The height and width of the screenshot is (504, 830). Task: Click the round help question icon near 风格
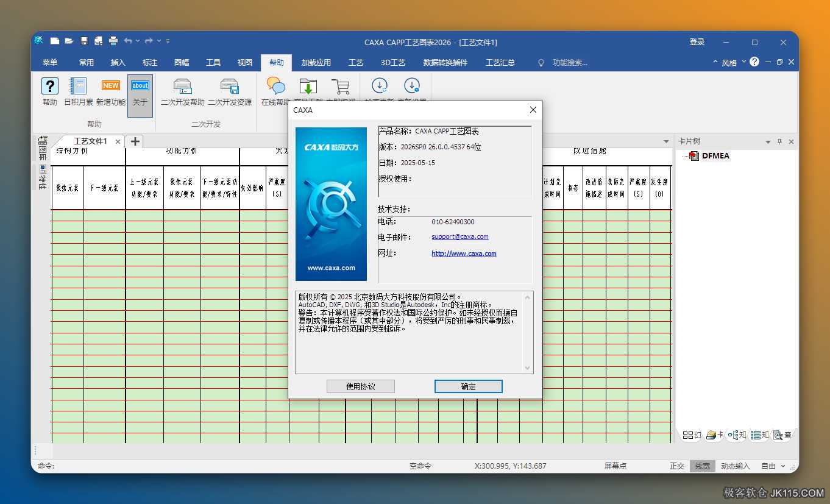point(754,62)
